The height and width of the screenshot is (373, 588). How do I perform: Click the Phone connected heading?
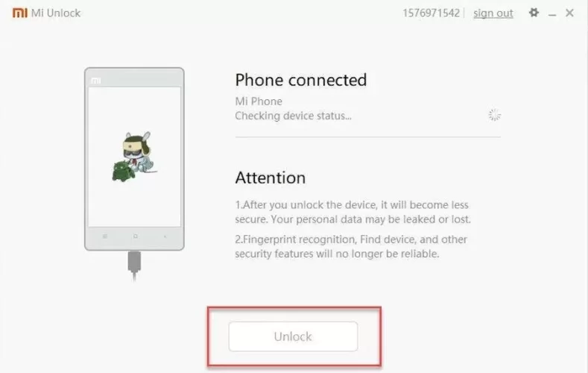click(x=301, y=80)
